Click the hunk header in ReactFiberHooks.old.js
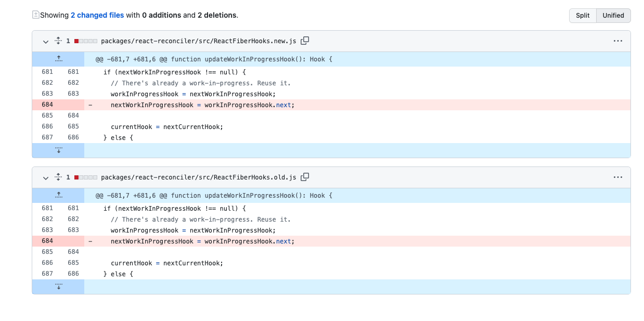This screenshot has width=644, height=321. pos(214,196)
